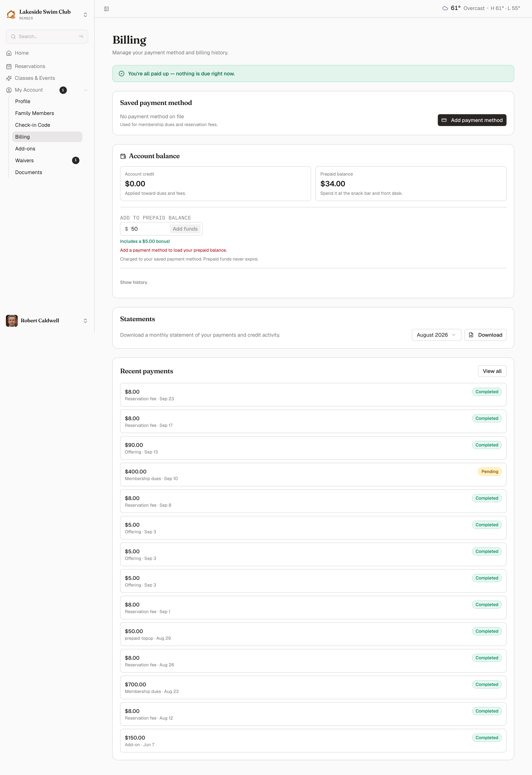
Task: Click the $50.00 prepaid topup Aug 29 row
Action: point(313,634)
